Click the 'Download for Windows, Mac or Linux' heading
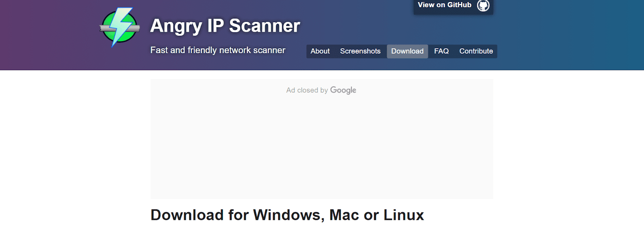This screenshot has height=226, width=644. (x=287, y=215)
